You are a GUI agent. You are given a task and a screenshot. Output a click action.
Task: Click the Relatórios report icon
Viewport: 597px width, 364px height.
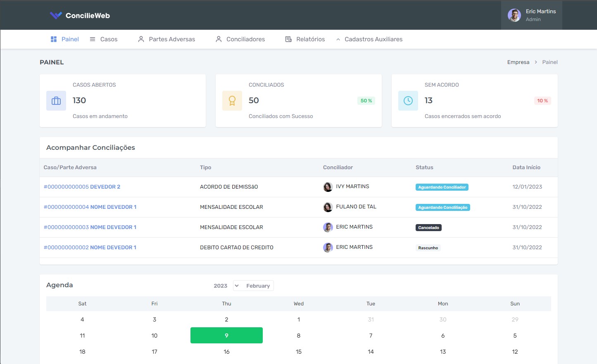pos(288,39)
